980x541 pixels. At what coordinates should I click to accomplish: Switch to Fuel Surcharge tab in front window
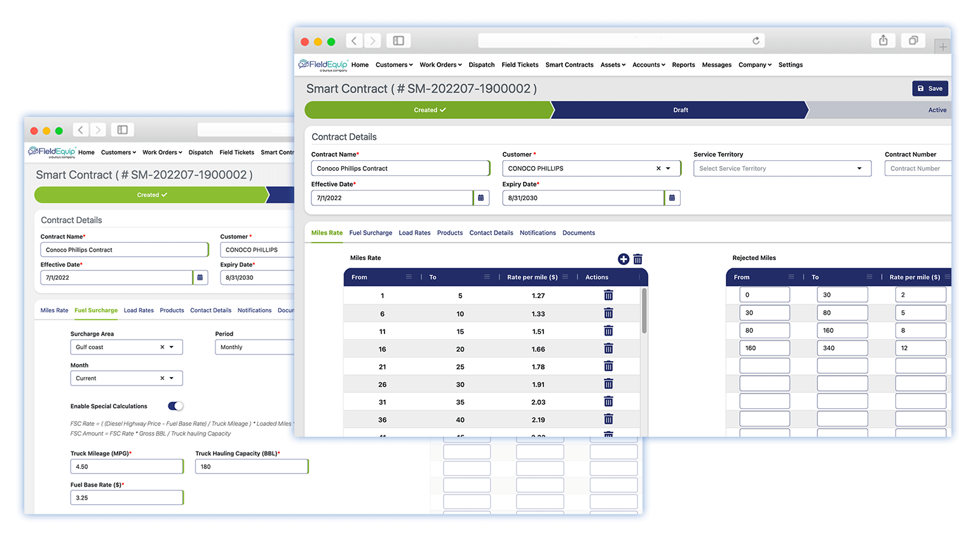pos(371,233)
